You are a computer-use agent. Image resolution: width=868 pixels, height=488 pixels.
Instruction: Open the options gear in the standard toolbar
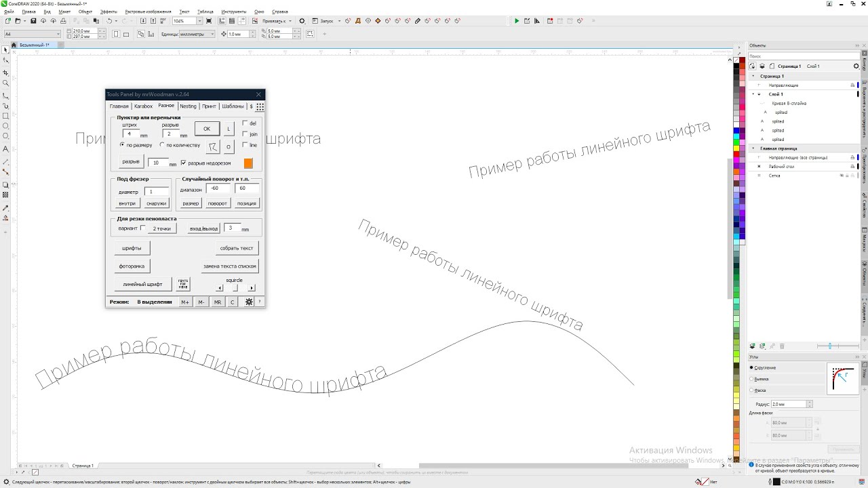(302, 21)
